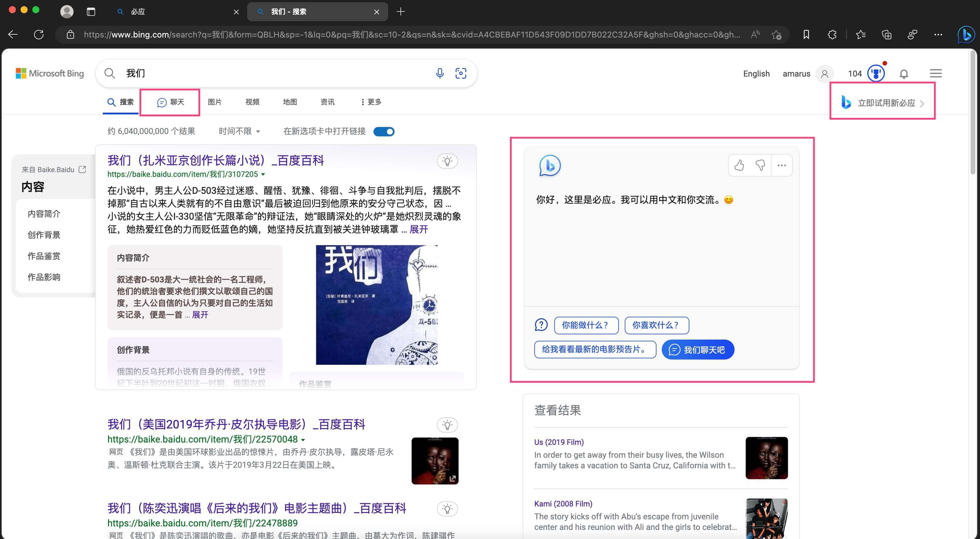Click the 我们聊天吧 button

[x=698, y=350]
